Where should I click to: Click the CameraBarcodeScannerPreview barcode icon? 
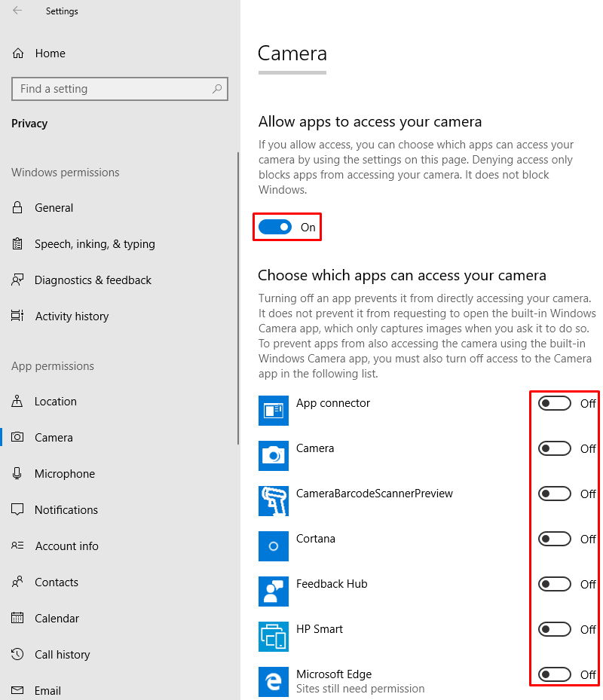pos(273,501)
